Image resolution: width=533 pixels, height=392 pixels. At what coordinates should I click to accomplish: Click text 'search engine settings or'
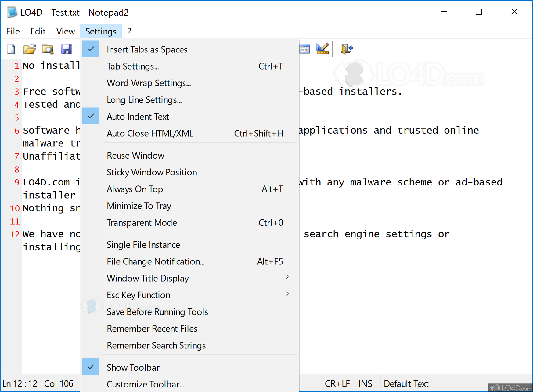click(x=376, y=234)
